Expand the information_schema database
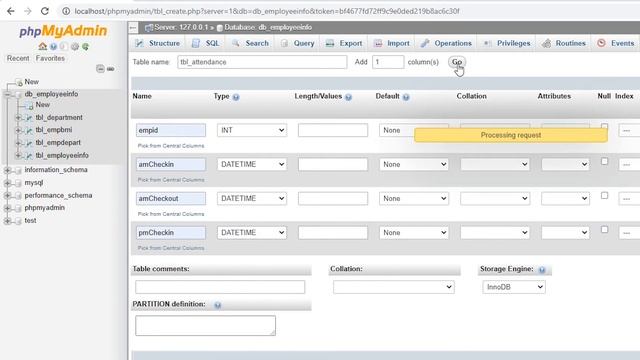The width and height of the screenshot is (640, 360). (7, 170)
